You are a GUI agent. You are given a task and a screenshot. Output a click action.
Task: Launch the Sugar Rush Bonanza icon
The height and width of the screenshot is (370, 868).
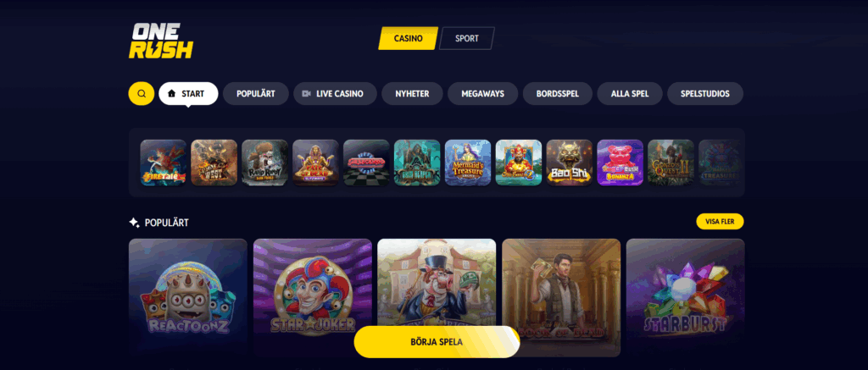[620, 163]
